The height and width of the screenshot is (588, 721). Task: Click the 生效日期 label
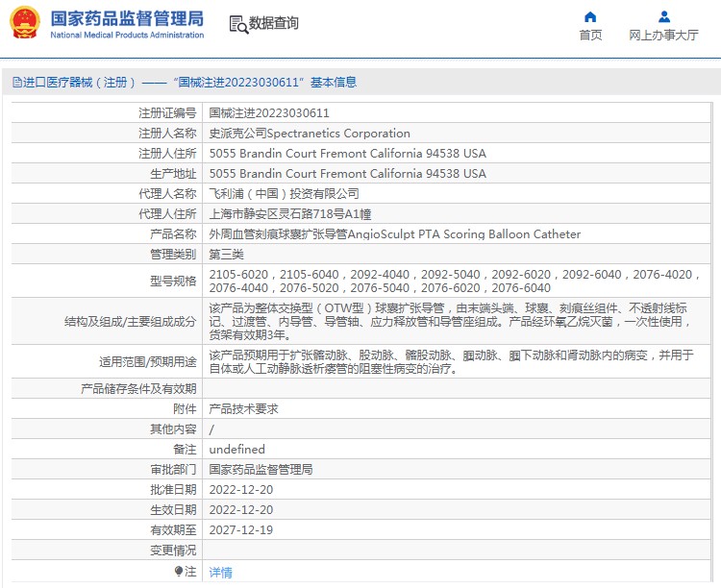(x=173, y=510)
